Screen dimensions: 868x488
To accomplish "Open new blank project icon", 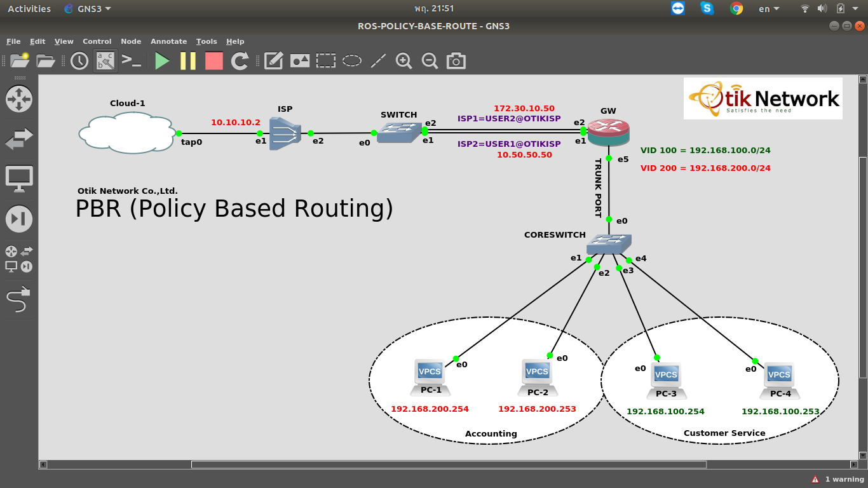I will (x=20, y=60).
